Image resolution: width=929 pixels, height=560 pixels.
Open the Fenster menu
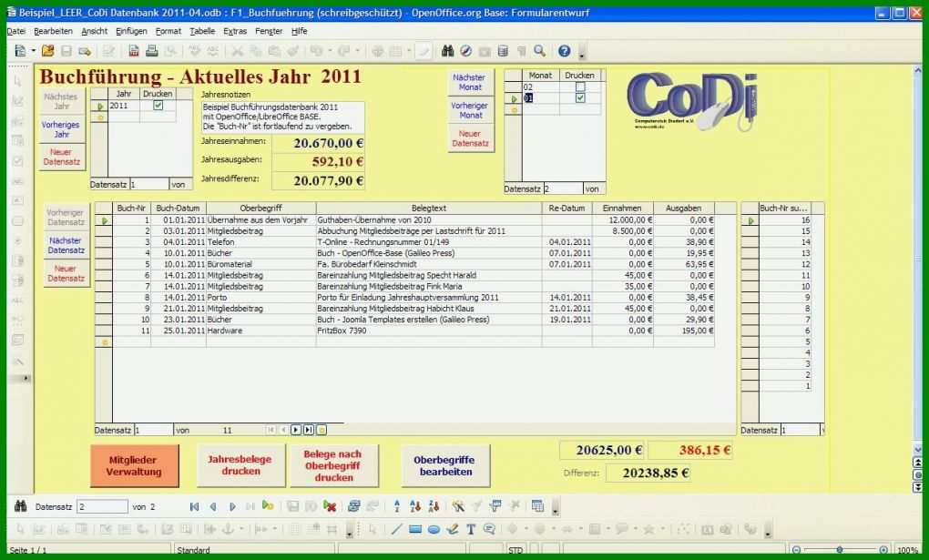pos(269,31)
